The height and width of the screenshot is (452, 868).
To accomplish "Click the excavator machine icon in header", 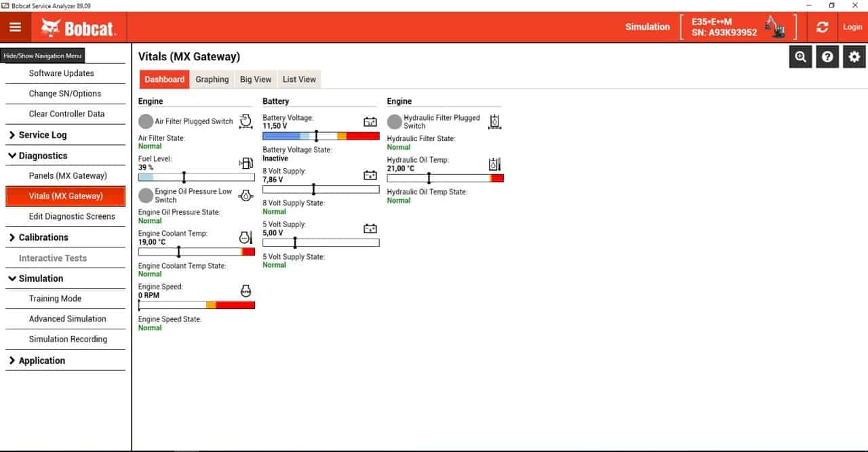I will tap(774, 27).
